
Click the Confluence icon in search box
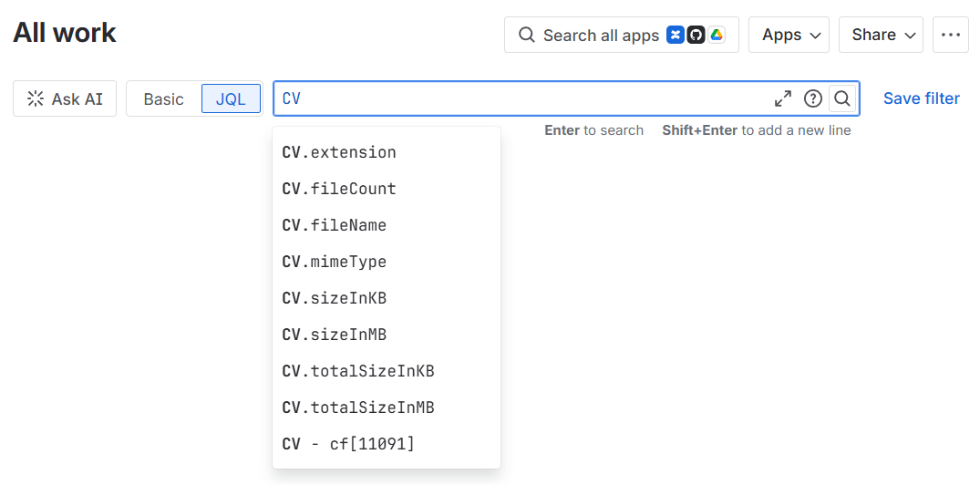[x=675, y=35]
